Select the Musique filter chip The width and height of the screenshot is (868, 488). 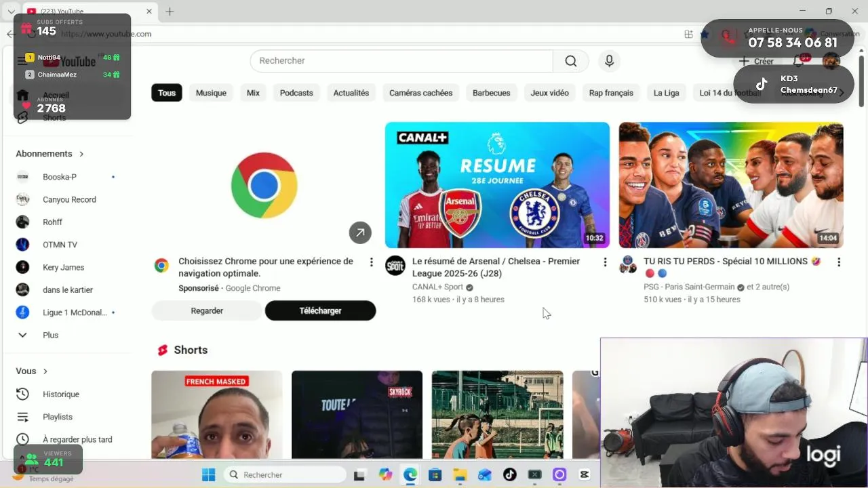[211, 93]
